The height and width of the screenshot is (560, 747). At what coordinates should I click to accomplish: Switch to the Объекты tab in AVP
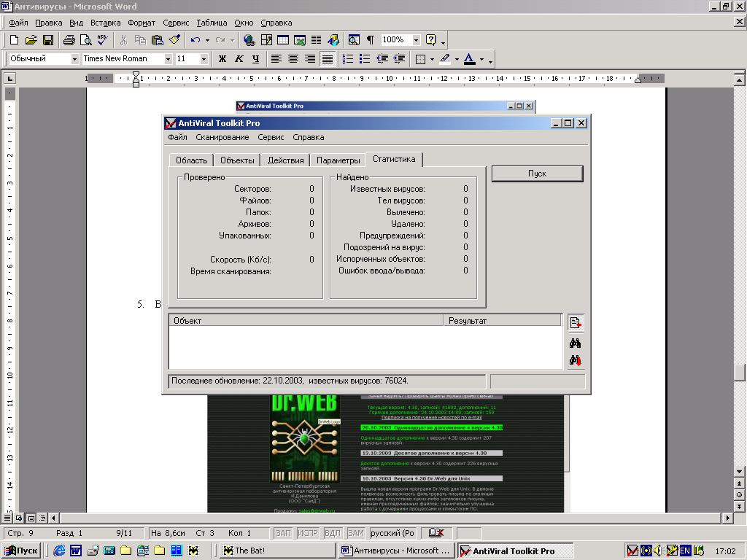(x=237, y=160)
